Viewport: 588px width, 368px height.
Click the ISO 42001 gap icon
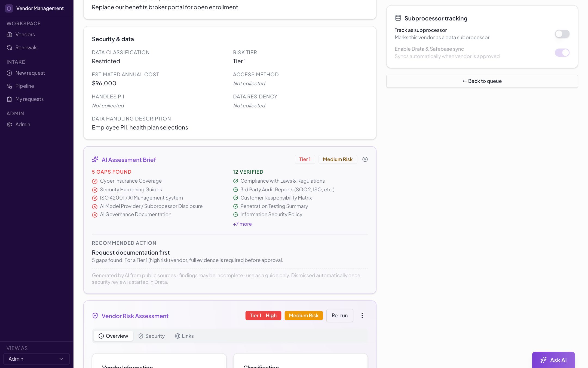click(x=95, y=198)
